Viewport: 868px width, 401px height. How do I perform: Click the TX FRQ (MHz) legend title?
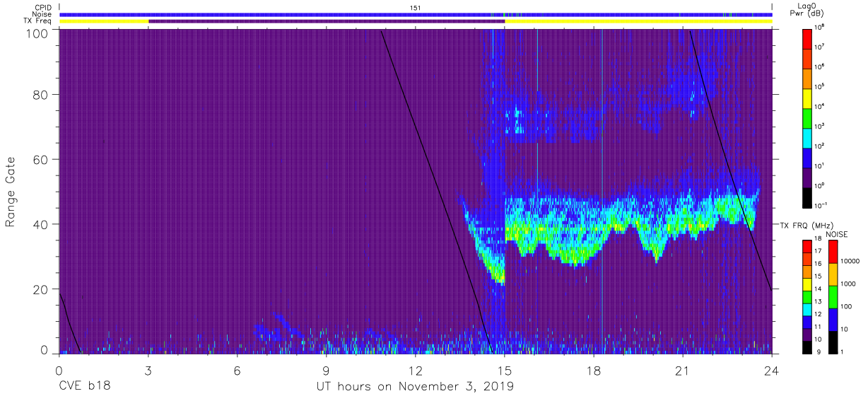pyautogui.click(x=806, y=225)
